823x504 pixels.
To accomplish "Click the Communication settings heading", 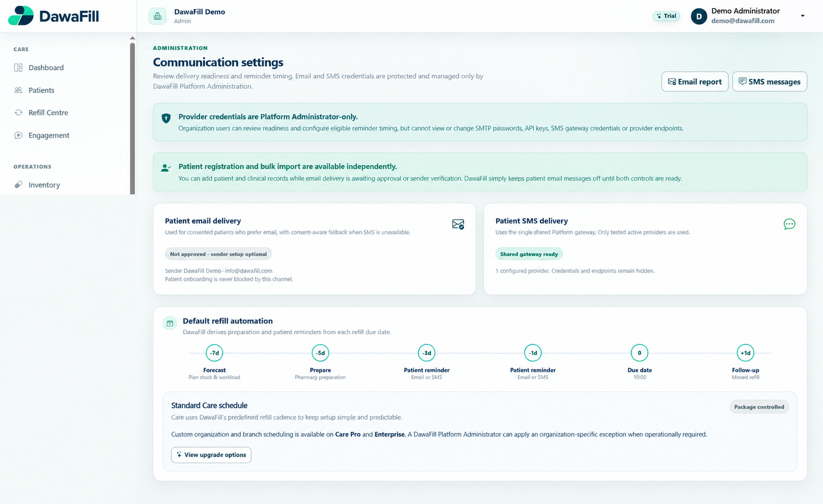I will click(218, 62).
